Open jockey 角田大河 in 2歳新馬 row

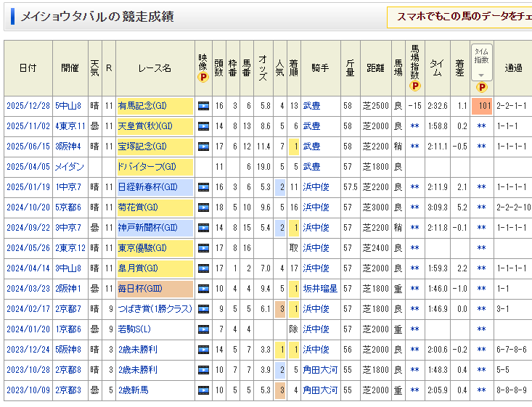pos(319,390)
